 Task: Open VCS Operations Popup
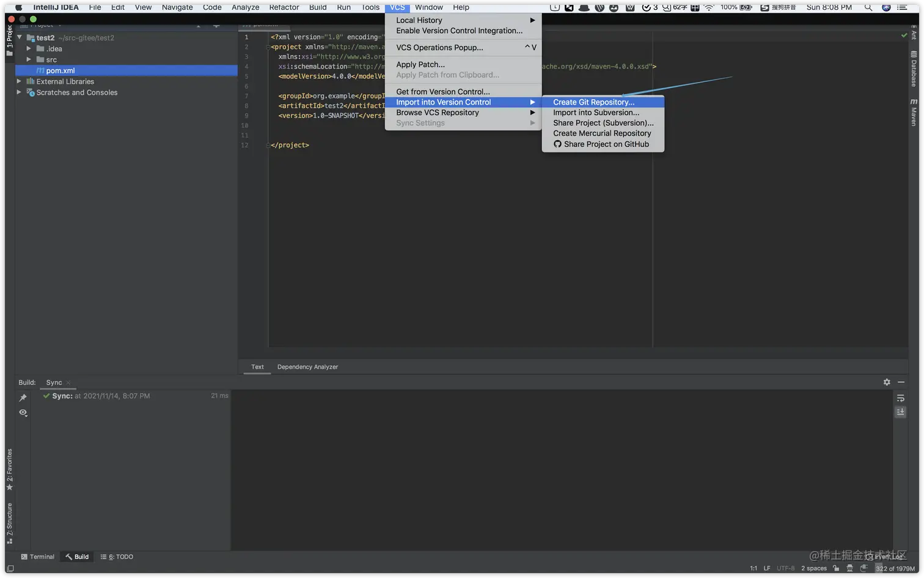tap(463, 48)
